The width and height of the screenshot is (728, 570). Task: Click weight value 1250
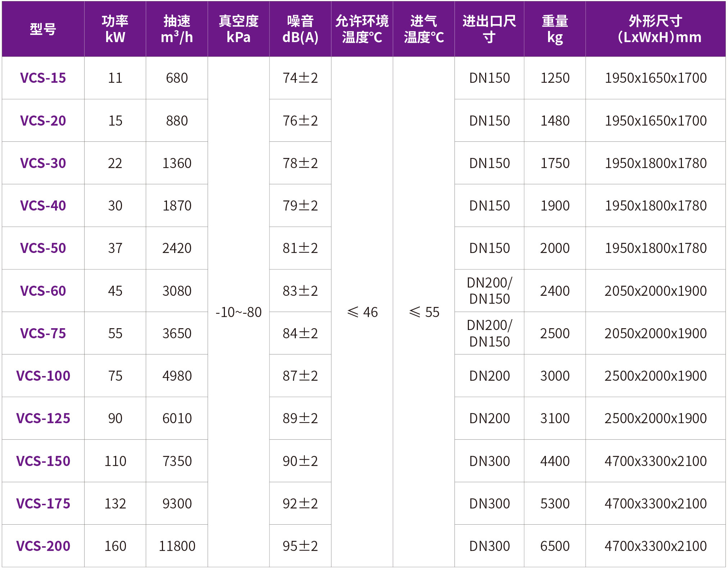[x=555, y=78]
